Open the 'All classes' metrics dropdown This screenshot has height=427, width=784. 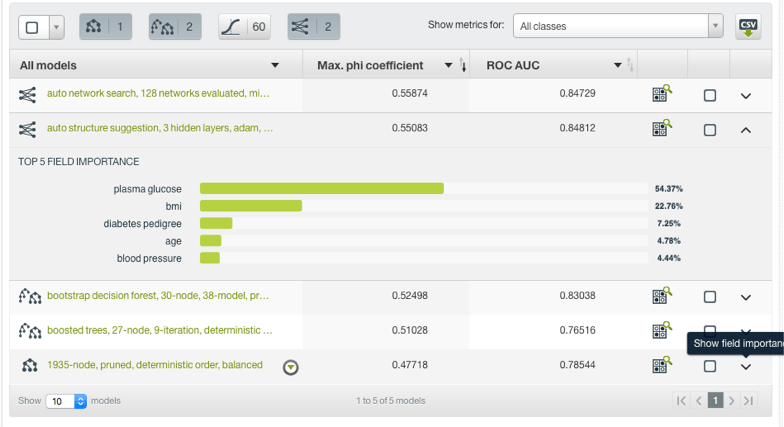[617, 26]
